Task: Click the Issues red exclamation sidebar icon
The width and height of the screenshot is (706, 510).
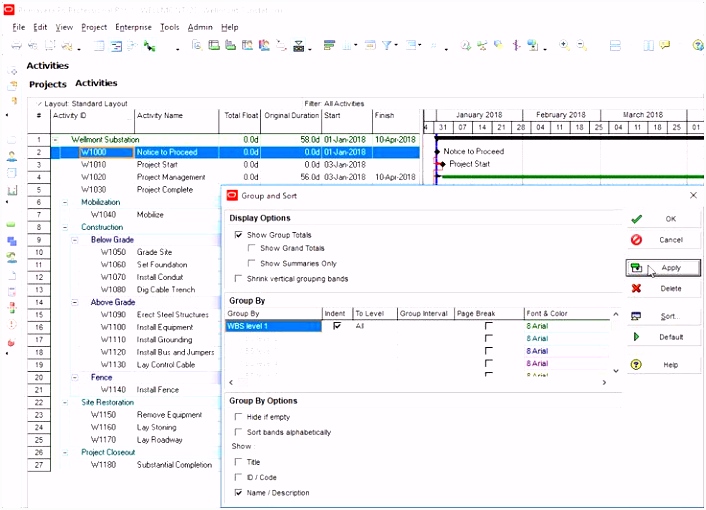Action: click(x=12, y=325)
